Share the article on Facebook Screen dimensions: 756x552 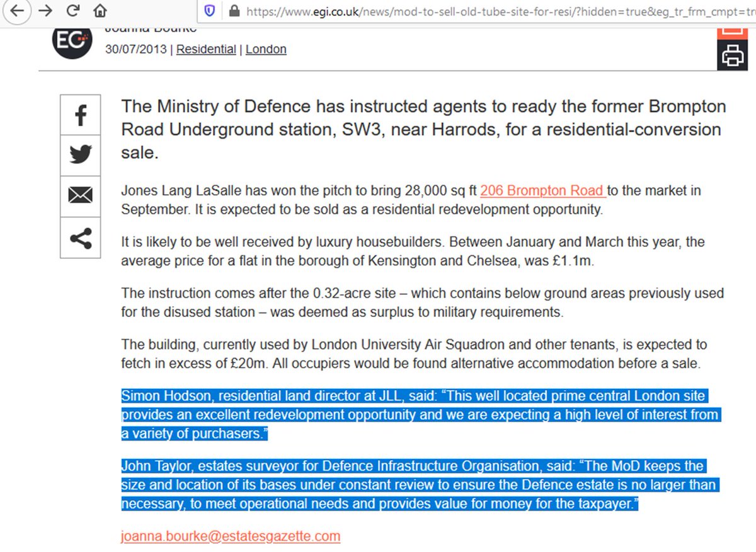[80, 115]
